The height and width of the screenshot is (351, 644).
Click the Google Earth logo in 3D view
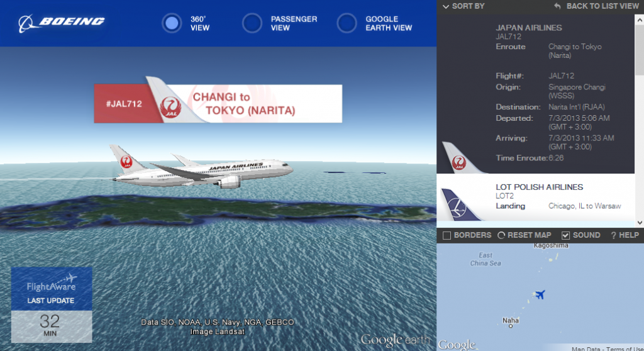pos(396,340)
